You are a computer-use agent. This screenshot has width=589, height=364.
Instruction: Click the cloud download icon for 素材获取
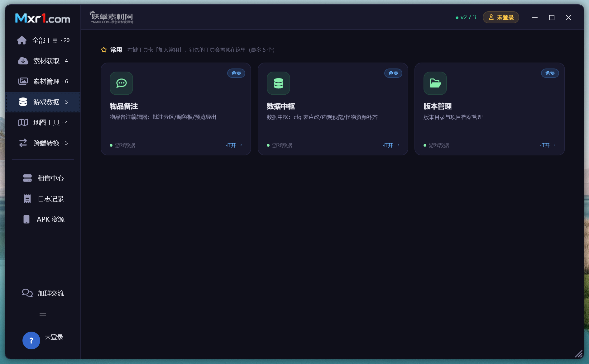(x=23, y=61)
